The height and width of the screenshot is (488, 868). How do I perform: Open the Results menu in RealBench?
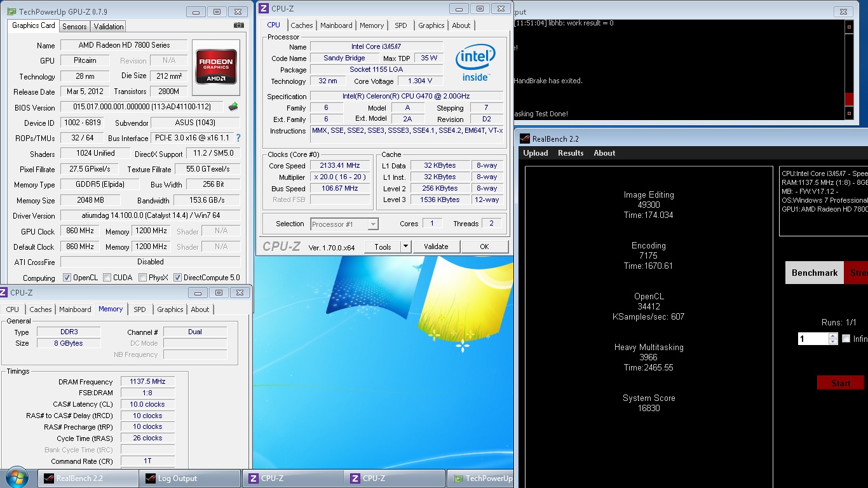point(571,153)
